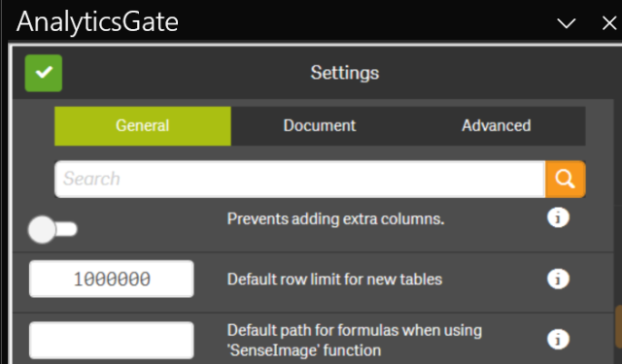Screen dimensions: 622x364
Task: Click the 'Default path for formulas' description
Action: [x=354, y=341]
